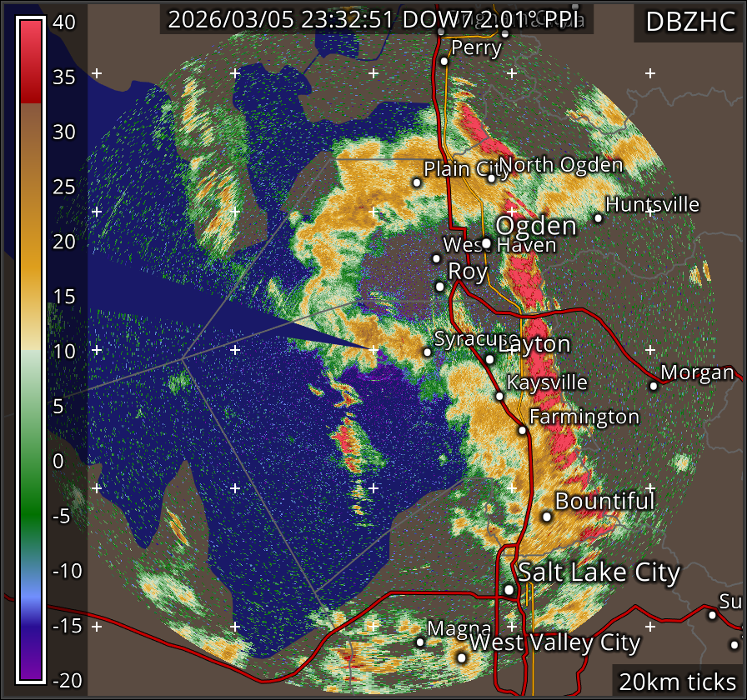Click the West Valley City marker dot
Viewport: 747px width, 700px height.
[462, 657]
